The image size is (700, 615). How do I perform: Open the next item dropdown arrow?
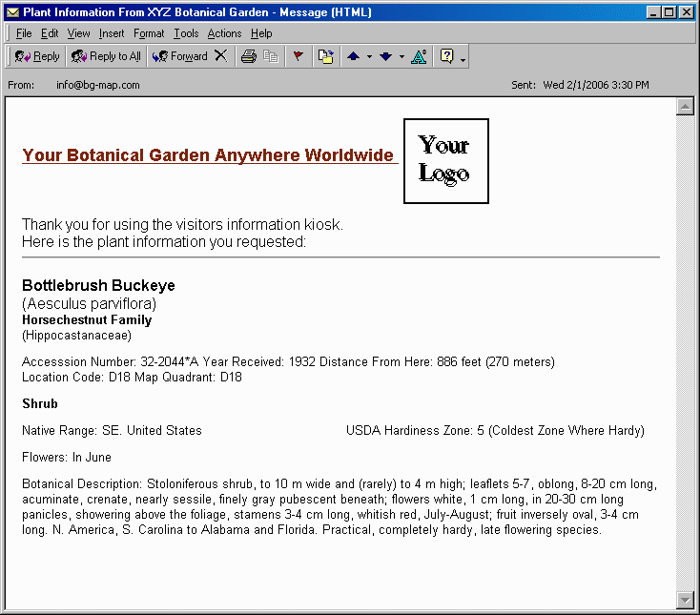(x=401, y=56)
